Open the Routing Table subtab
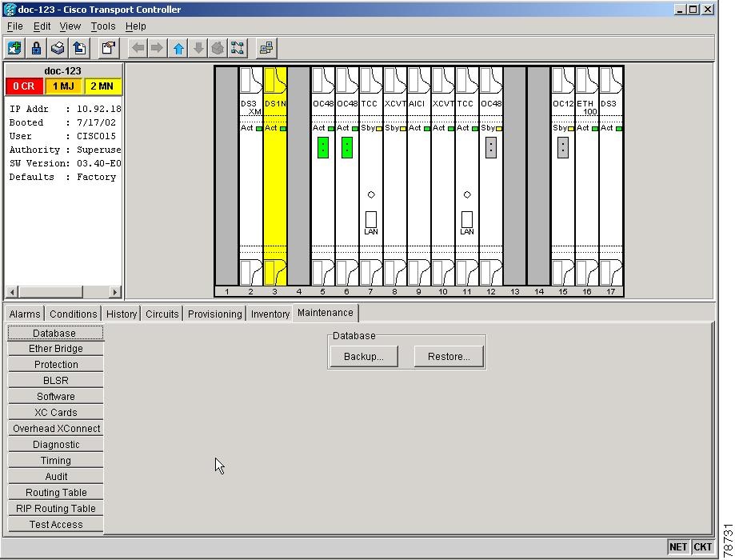 click(x=55, y=493)
